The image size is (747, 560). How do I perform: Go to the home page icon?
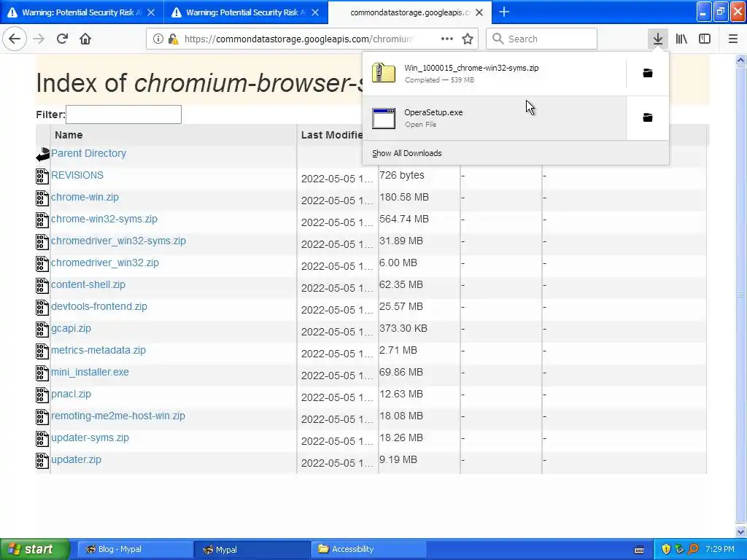(x=85, y=39)
